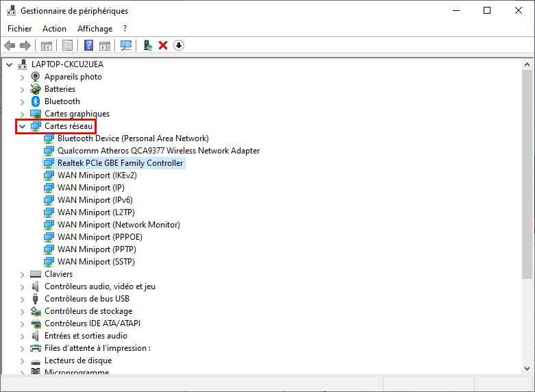Expand the Appareils photo category
This screenshot has height=392, width=535.
(x=22, y=77)
